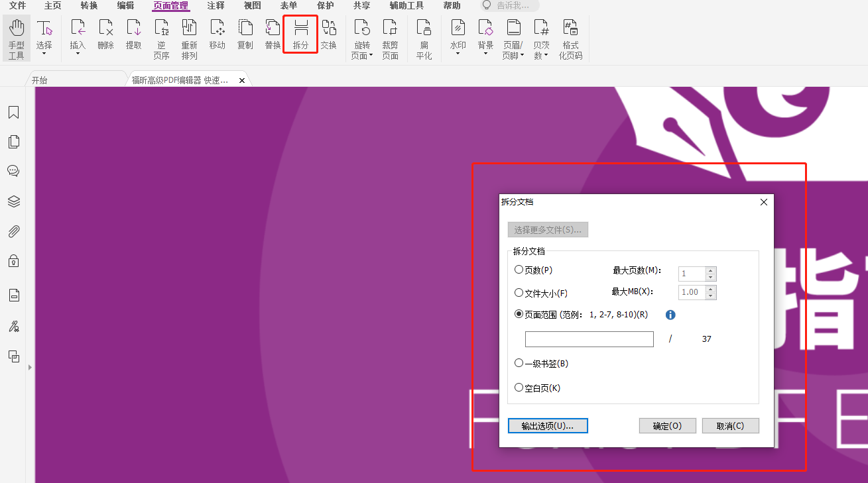This screenshot has width=868, height=483.
Task: Switch to the 开始 document tab
Action: click(40, 80)
